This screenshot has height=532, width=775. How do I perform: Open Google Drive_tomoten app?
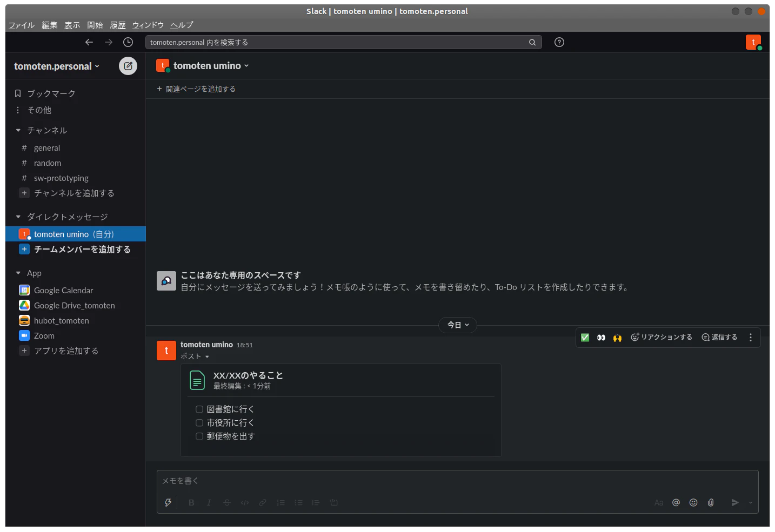pos(74,305)
